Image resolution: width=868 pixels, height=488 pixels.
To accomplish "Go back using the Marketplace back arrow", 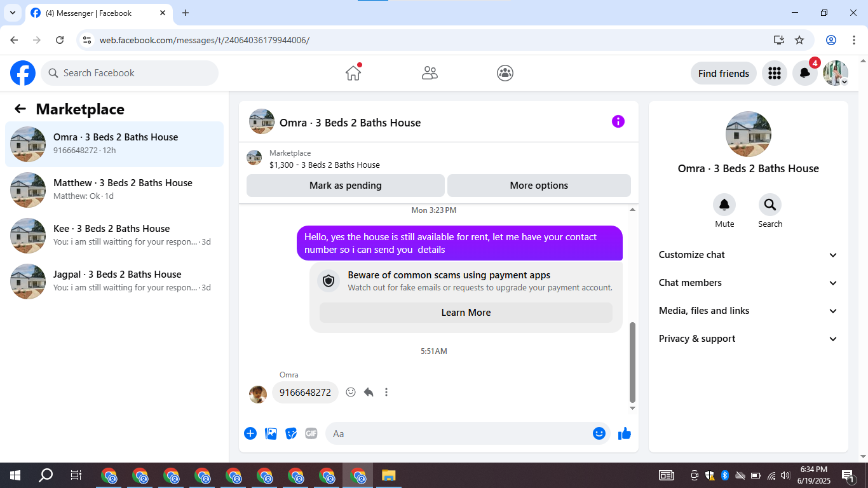I will coord(20,109).
